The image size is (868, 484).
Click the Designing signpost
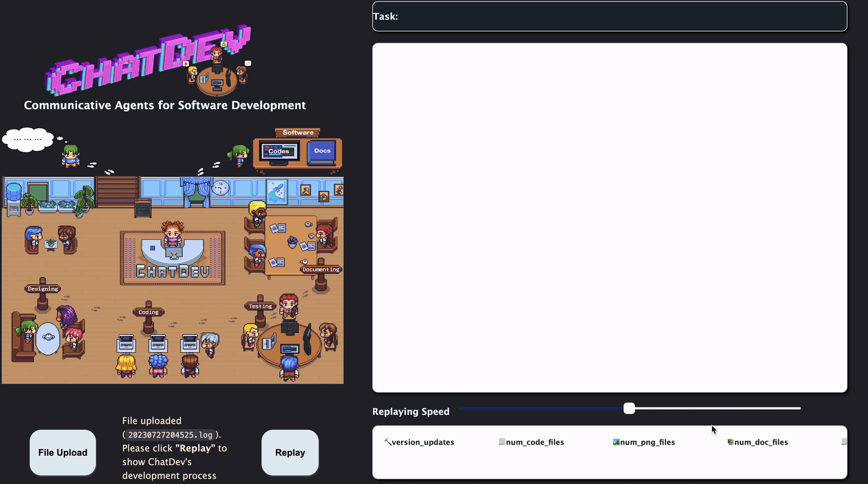[x=43, y=289]
